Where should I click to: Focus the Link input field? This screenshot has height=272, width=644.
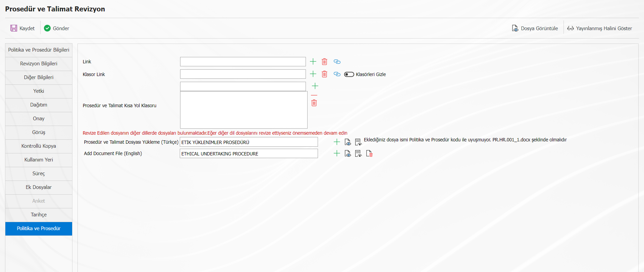pyautogui.click(x=243, y=62)
